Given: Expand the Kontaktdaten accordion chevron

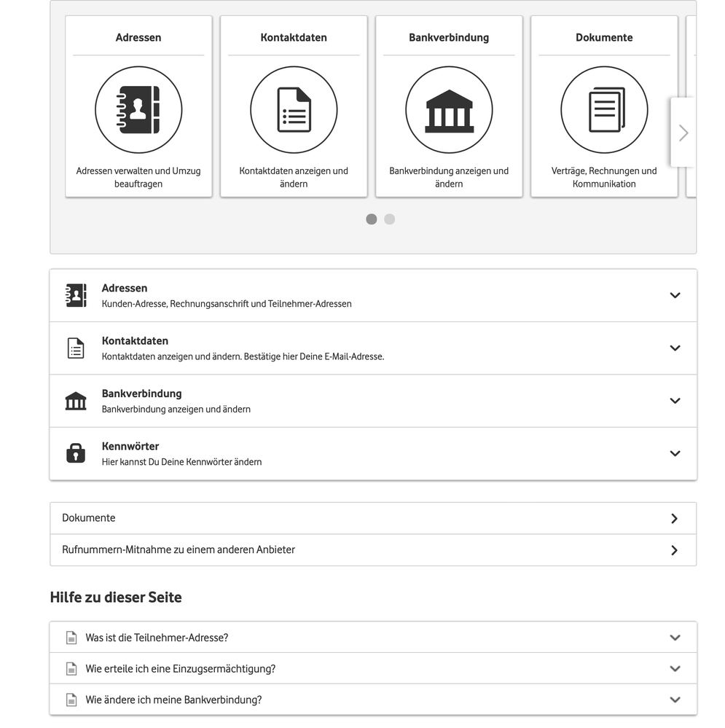Looking at the screenshot, I should click(675, 348).
